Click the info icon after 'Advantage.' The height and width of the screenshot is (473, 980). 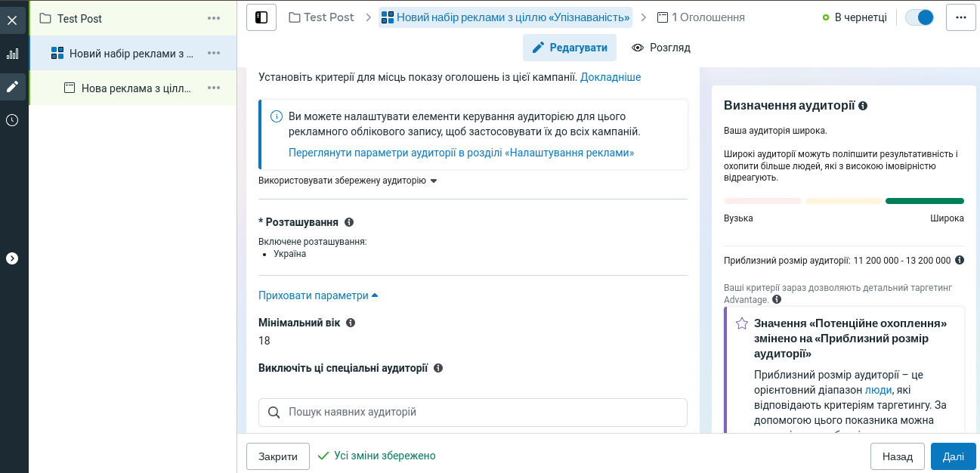(x=777, y=300)
